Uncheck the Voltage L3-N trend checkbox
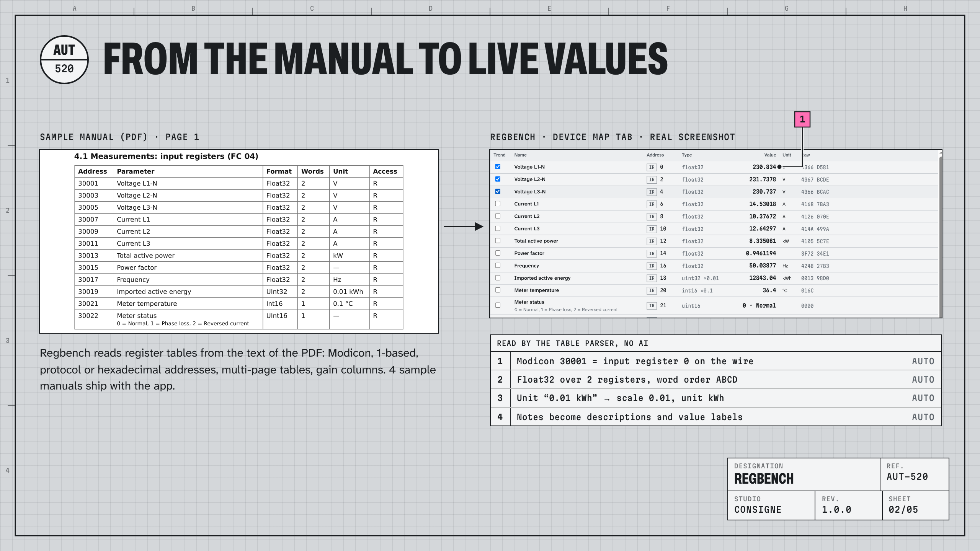The image size is (980, 551). pos(498,191)
